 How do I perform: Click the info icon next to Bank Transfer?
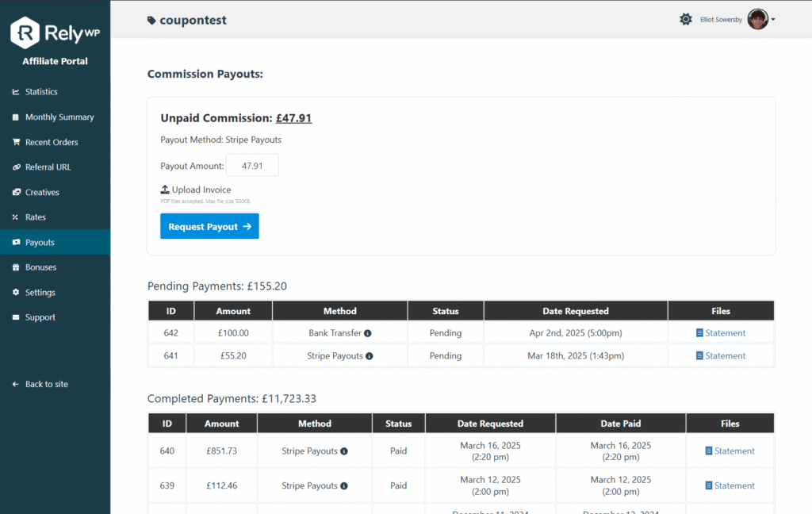pos(368,333)
